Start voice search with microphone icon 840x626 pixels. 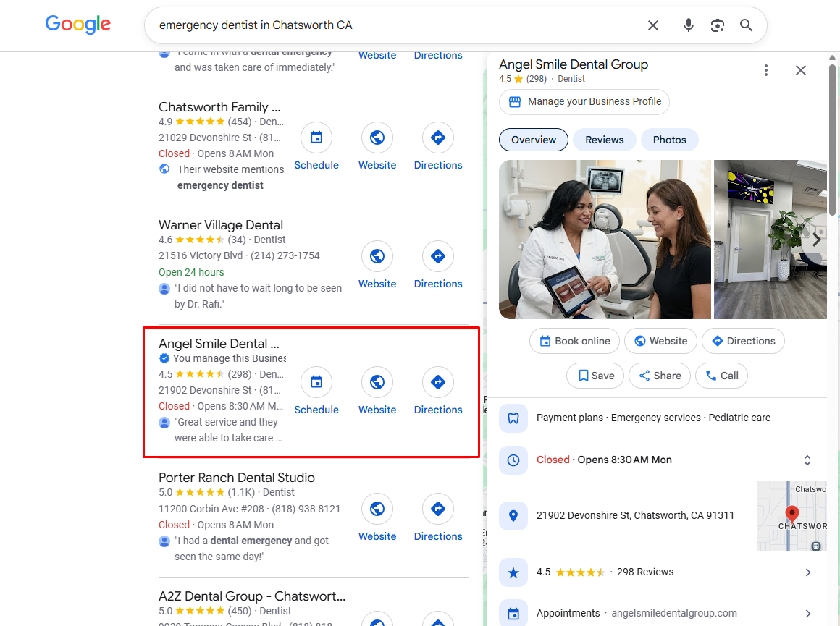[689, 25]
